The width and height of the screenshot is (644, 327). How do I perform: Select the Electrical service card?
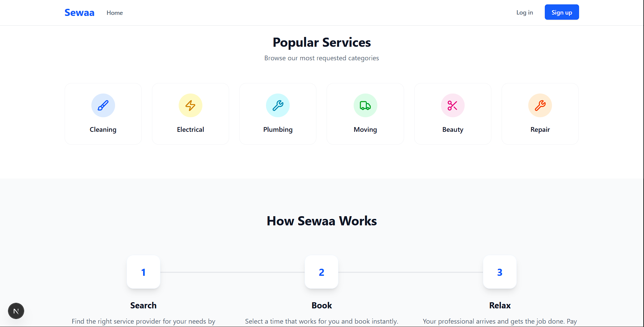click(190, 114)
